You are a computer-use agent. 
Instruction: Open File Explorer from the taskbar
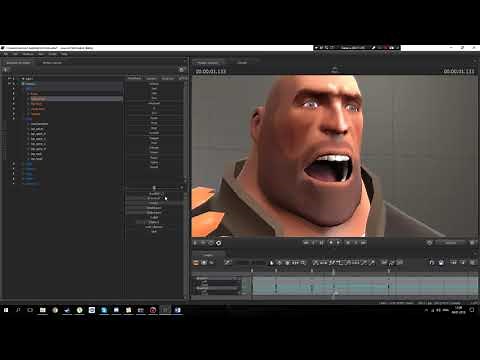[x=43, y=310]
